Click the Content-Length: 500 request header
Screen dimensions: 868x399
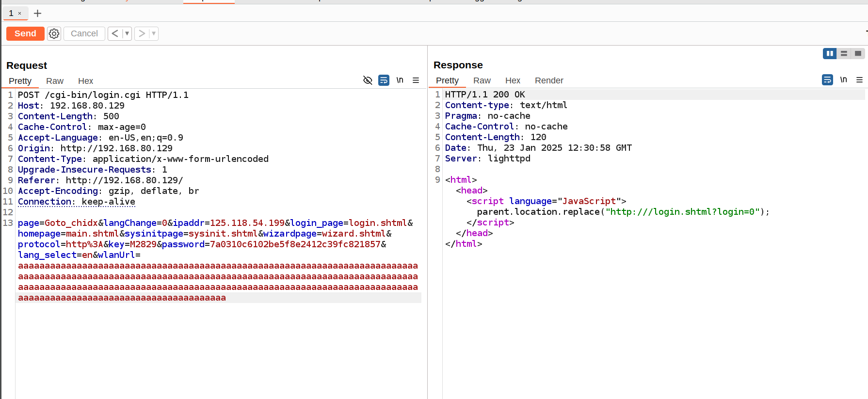(x=68, y=116)
